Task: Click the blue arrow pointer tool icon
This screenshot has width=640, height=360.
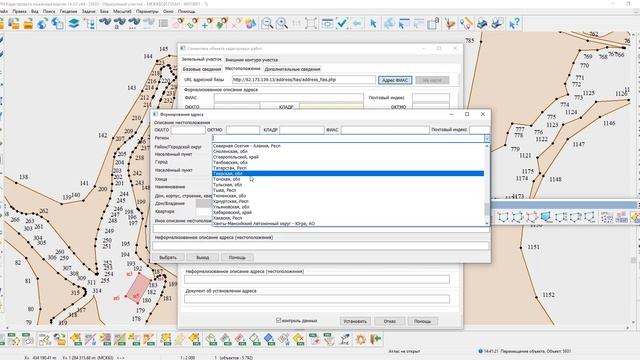Action: click(x=373, y=23)
